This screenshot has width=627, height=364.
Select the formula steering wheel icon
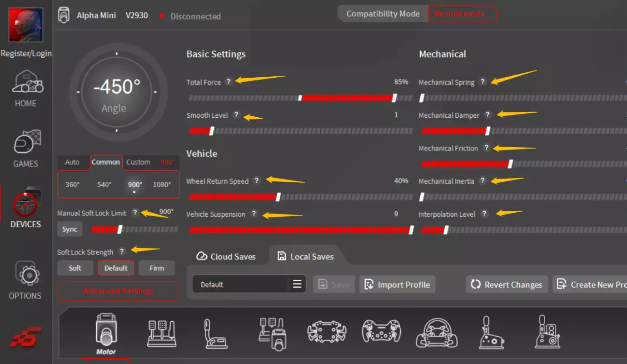tap(326, 332)
